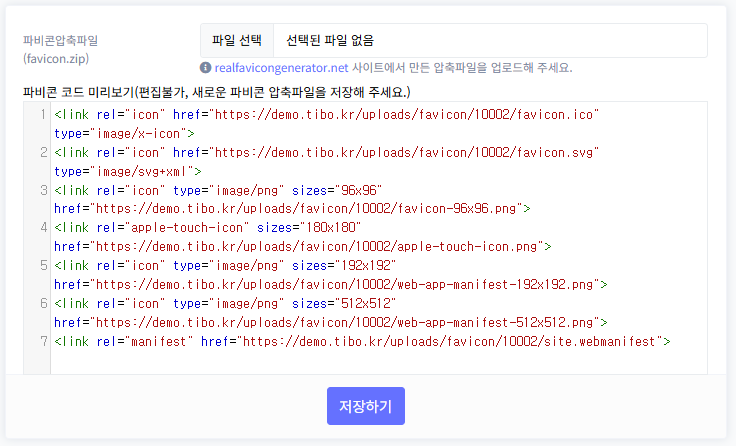Click line number 5 in the code gutter
The height and width of the screenshot is (446, 736).
click(42, 265)
